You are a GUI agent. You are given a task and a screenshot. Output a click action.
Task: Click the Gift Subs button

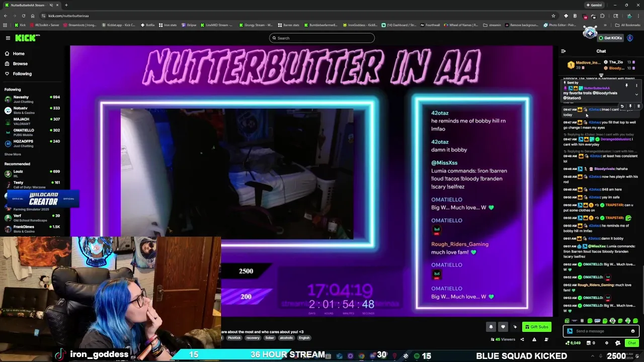537,327
